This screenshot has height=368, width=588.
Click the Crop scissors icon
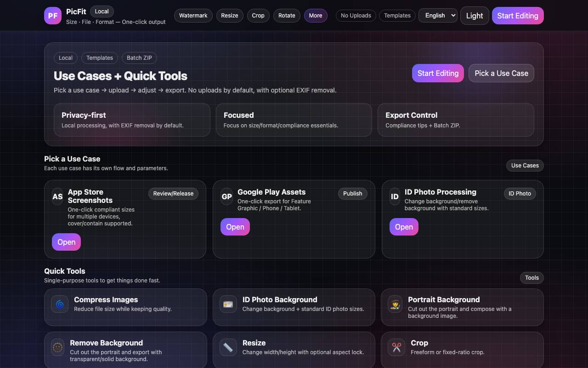(396, 347)
